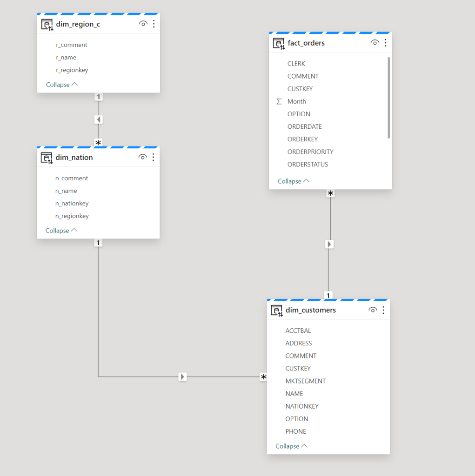The image size is (475, 476).
Task: Select the ORDERDATE field in fact_orders
Action: [304, 126]
